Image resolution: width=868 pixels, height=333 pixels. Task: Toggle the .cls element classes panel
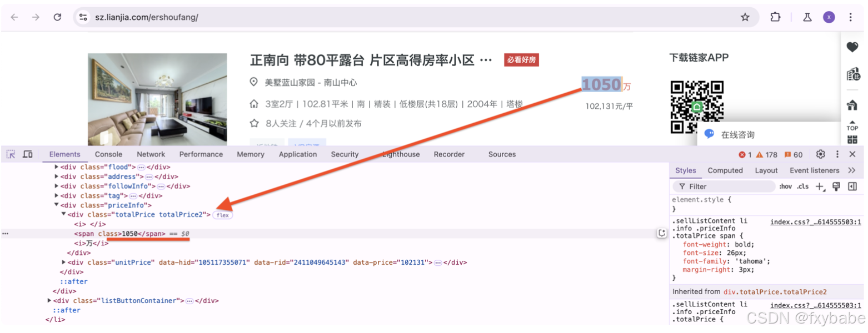tap(802, 186)
